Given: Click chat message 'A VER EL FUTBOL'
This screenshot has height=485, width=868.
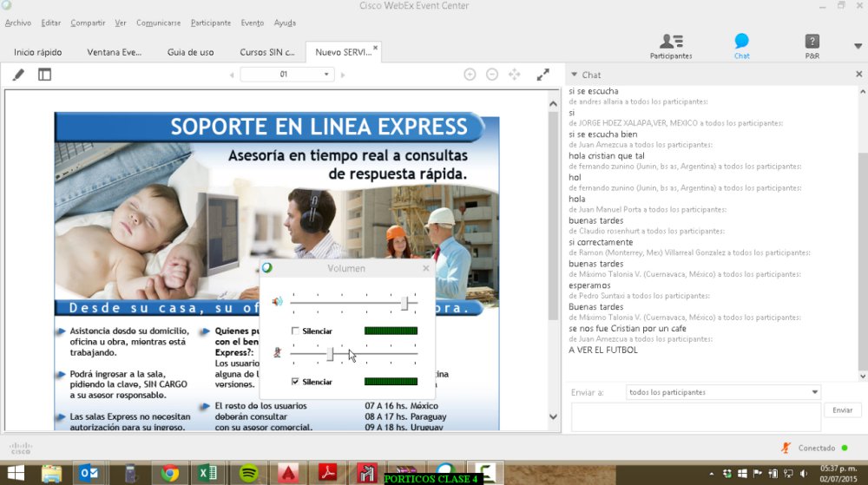Looking at the screenshot, I should [603, 350].
